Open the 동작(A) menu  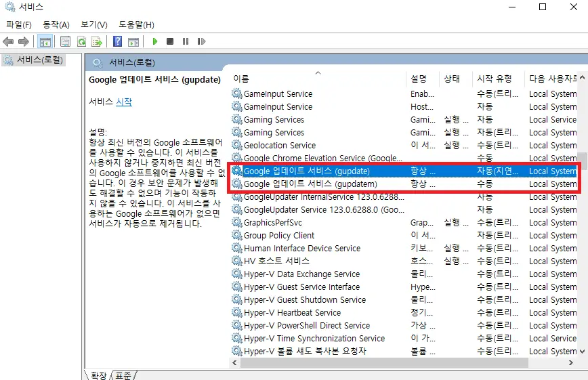56,25
